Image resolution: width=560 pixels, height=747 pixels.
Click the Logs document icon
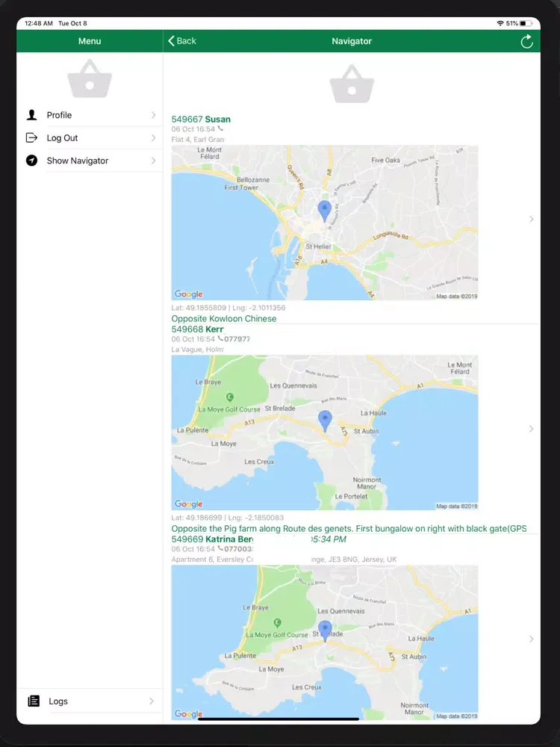(x=34, y=701)
